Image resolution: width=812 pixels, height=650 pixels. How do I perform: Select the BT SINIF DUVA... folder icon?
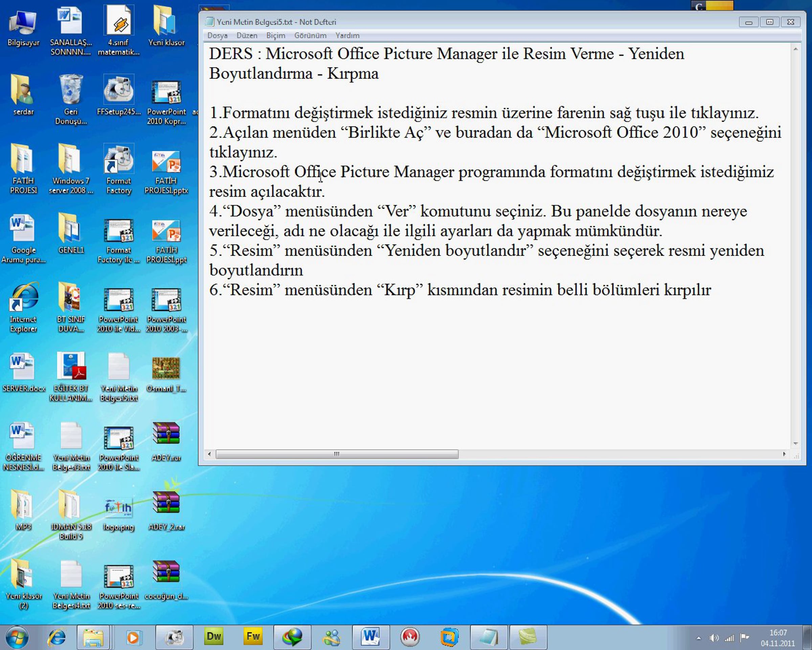coord(71,307)
